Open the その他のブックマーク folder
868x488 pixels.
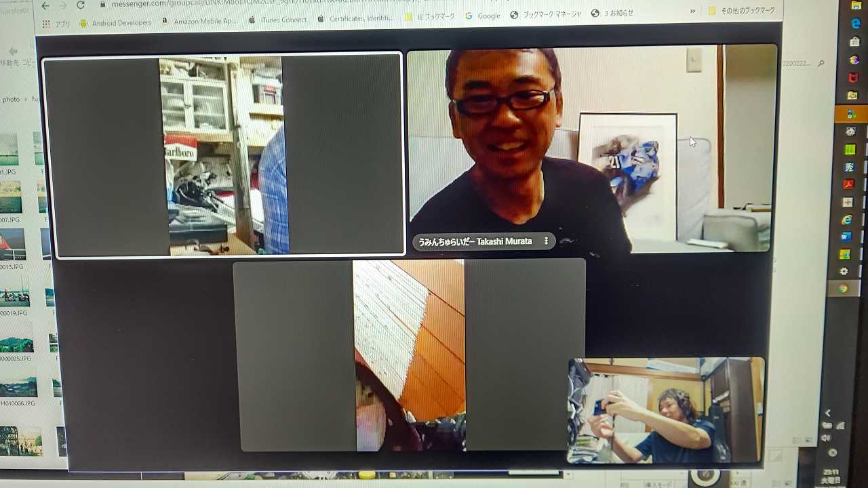pyautogui.click(x=742, y=11)
